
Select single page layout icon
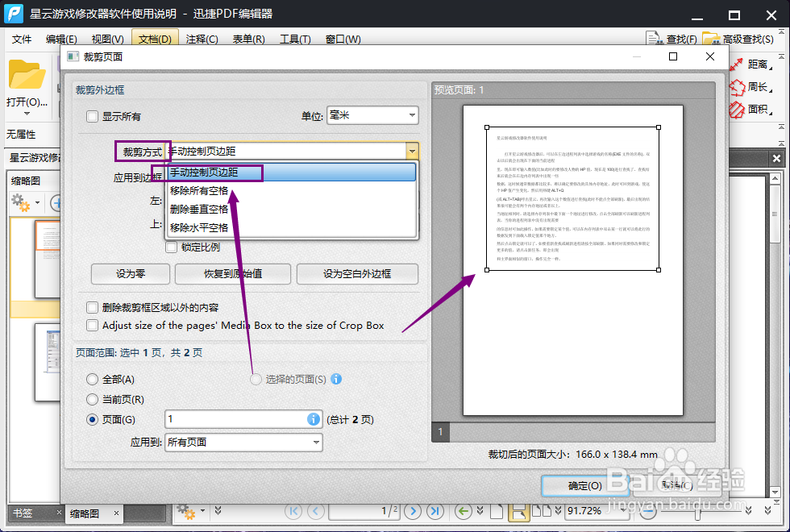(497, 511)
